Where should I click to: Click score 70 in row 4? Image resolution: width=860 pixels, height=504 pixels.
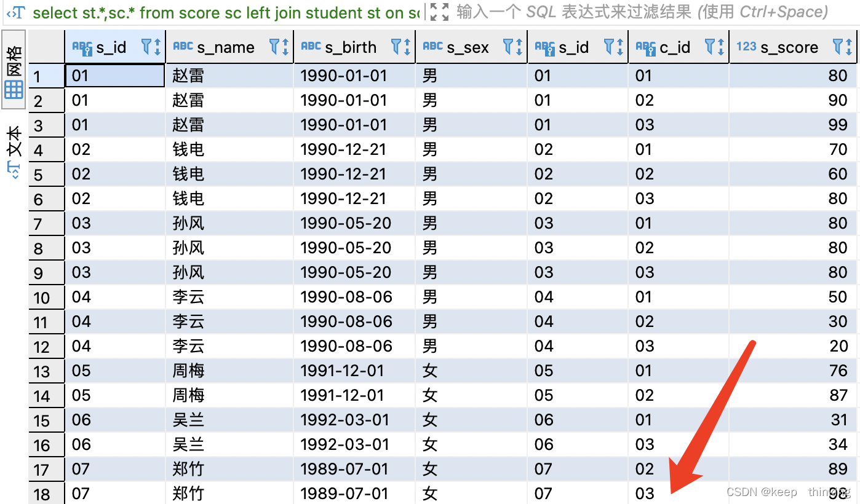794,149
